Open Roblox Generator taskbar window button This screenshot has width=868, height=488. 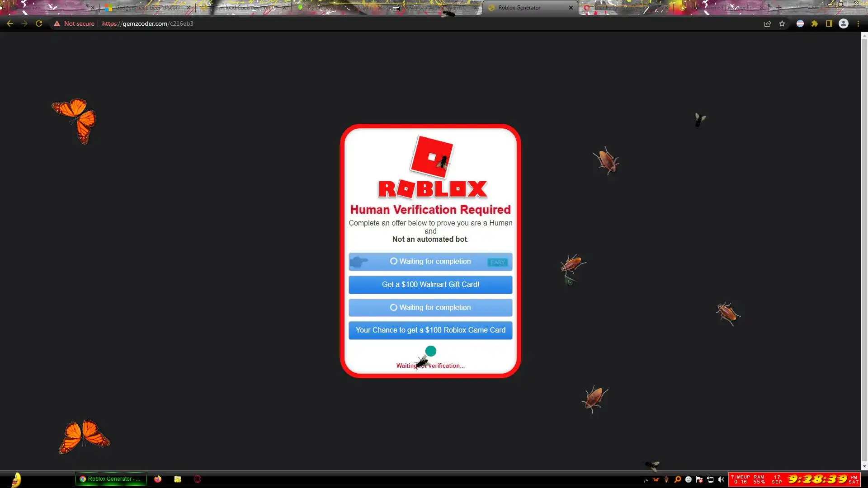[111, 479]
